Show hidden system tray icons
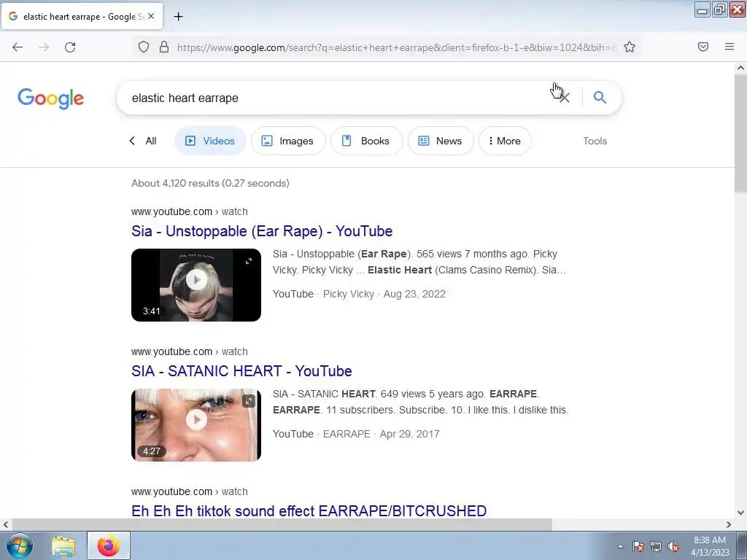Viewport: 747px width, 560px height. [x=620, y=546]
